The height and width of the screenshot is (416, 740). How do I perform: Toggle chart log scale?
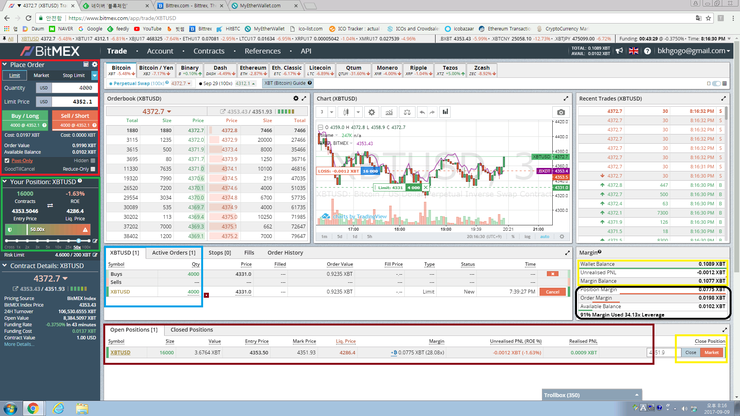click(x=527, y=237)
